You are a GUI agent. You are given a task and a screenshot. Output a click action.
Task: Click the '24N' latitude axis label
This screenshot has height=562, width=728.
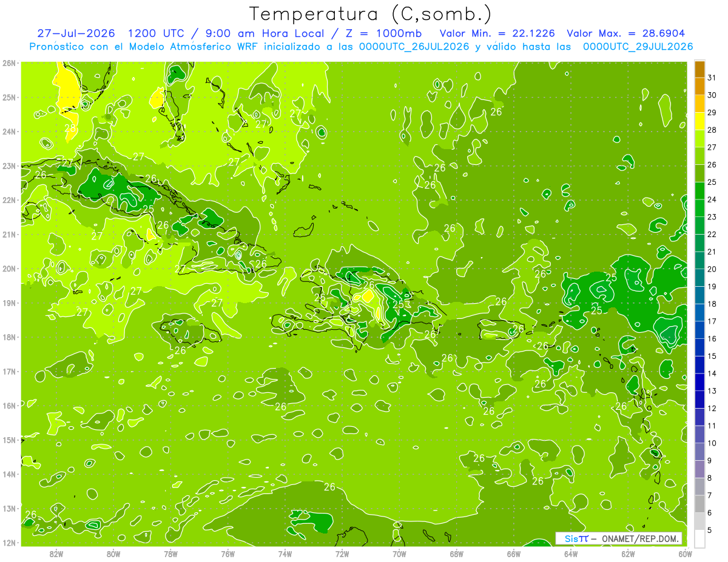(x=9, y=132)
